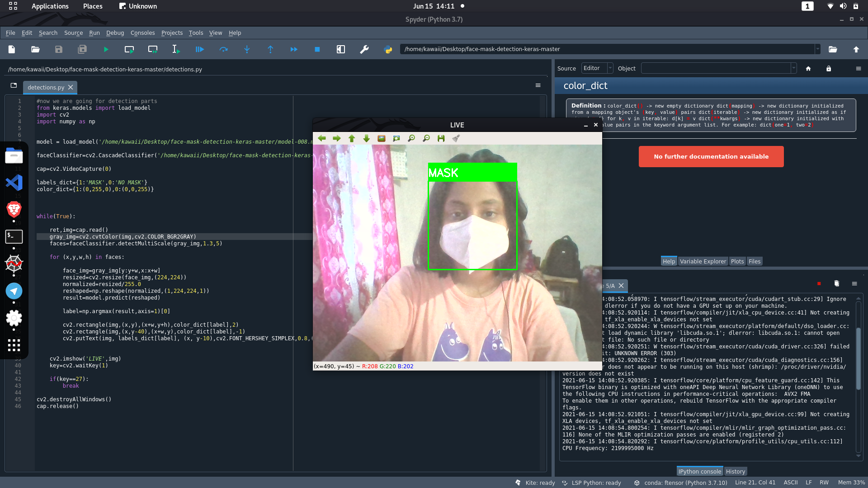The width and height of the screenshot is (868, 488).
Task: Stop execution using the blue stop icon
Action: 317,49
